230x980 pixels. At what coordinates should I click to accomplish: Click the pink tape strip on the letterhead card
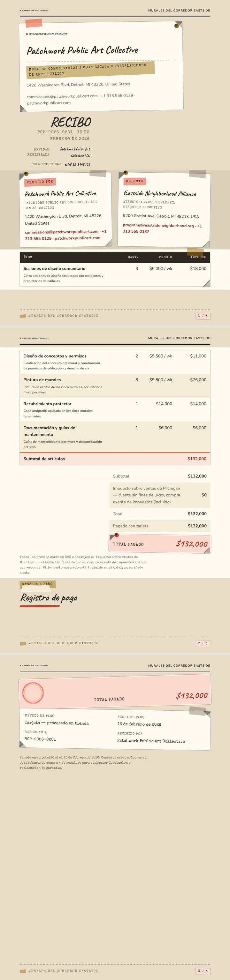34,23
